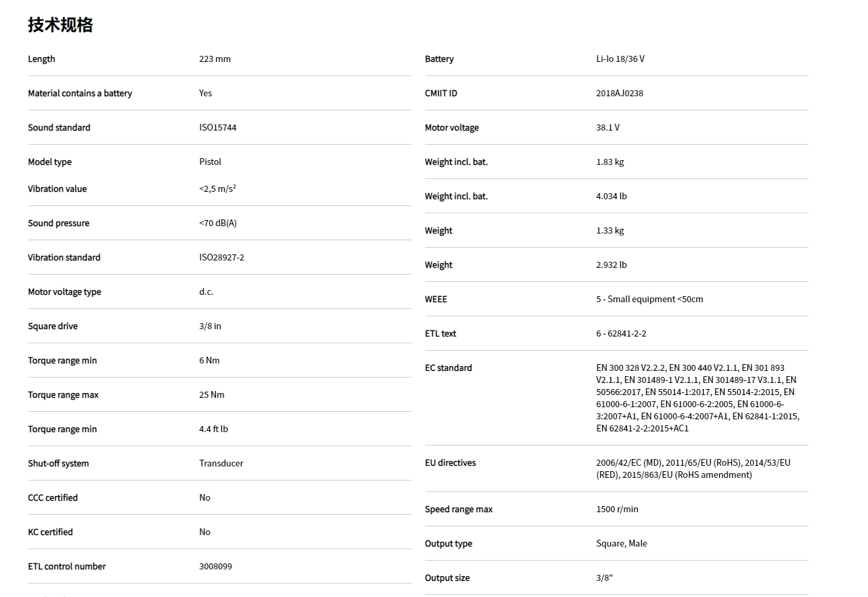This screenshot has height=597, width=868.
Task: Click the Length row label
Action: pyautogui.click(x=42, y=59)
